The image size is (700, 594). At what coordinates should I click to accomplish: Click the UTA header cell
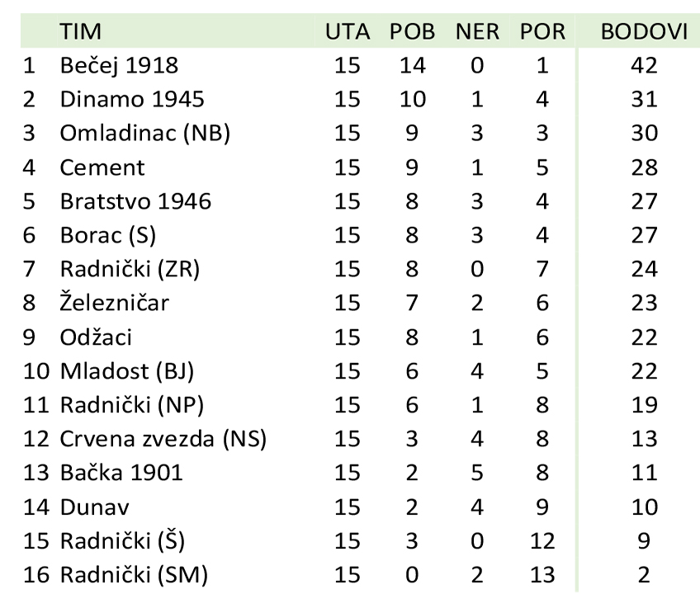[348, 31]
